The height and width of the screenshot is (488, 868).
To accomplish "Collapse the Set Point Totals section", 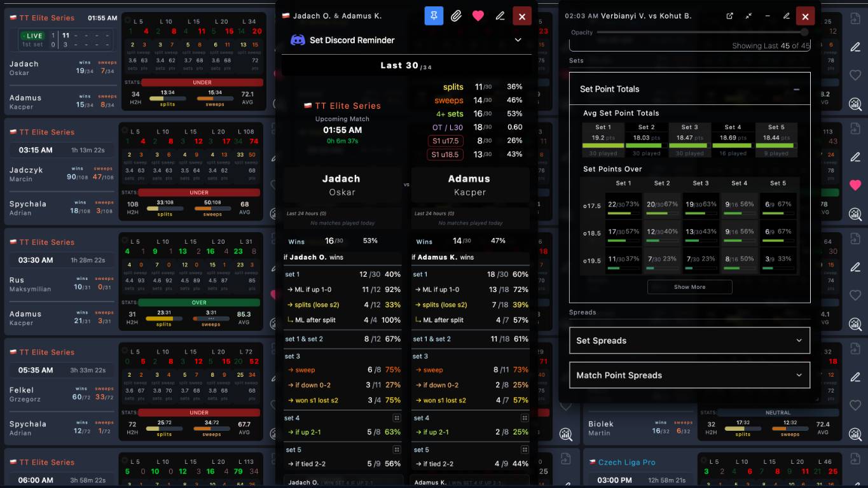I will tap(796, 89).
